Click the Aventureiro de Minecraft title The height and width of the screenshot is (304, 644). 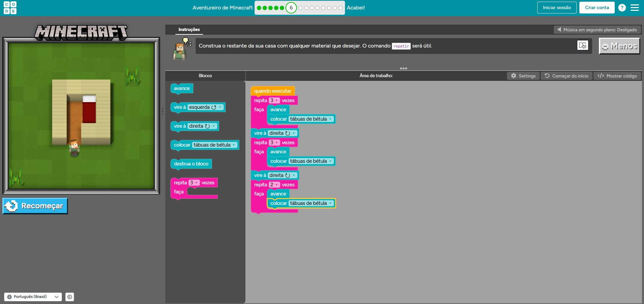point(223,8)
